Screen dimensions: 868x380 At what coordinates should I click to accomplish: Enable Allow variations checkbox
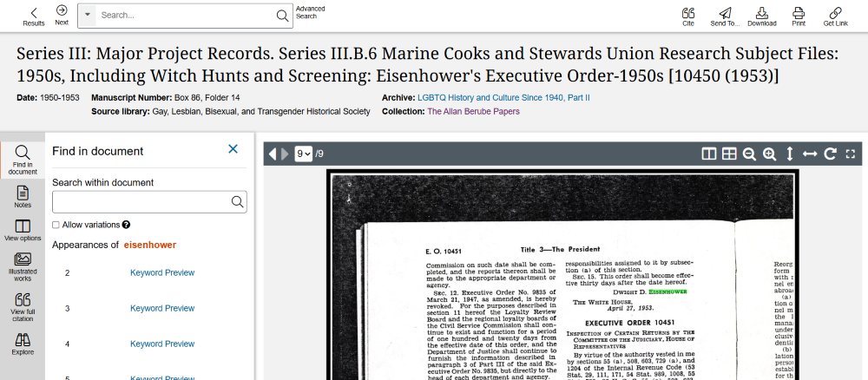[x=56, y=225]
